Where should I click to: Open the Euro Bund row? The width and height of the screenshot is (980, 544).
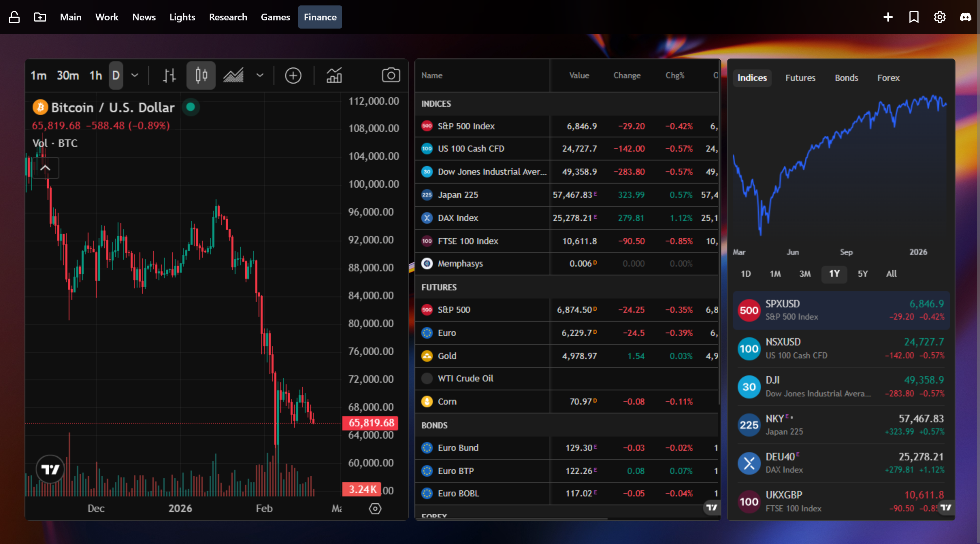pos(567,448)
